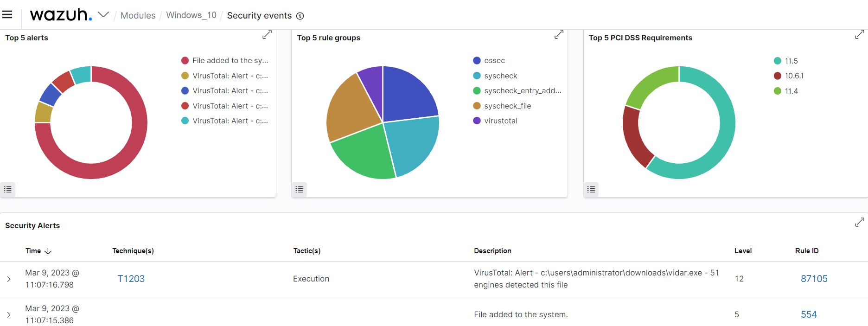Select the red VirusTotal Alert legend entry
Viewport: 868px width, 326px height.
(225, 106)
